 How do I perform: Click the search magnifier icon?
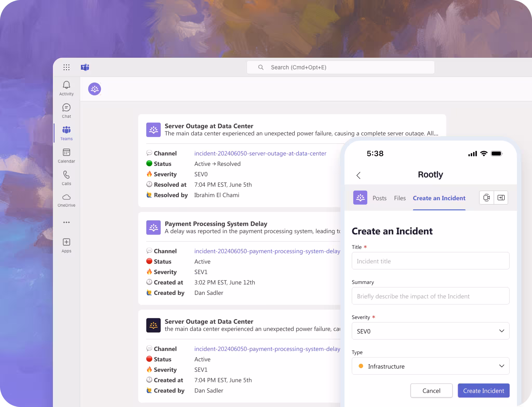pyautogui.click(x=261, y=67)
